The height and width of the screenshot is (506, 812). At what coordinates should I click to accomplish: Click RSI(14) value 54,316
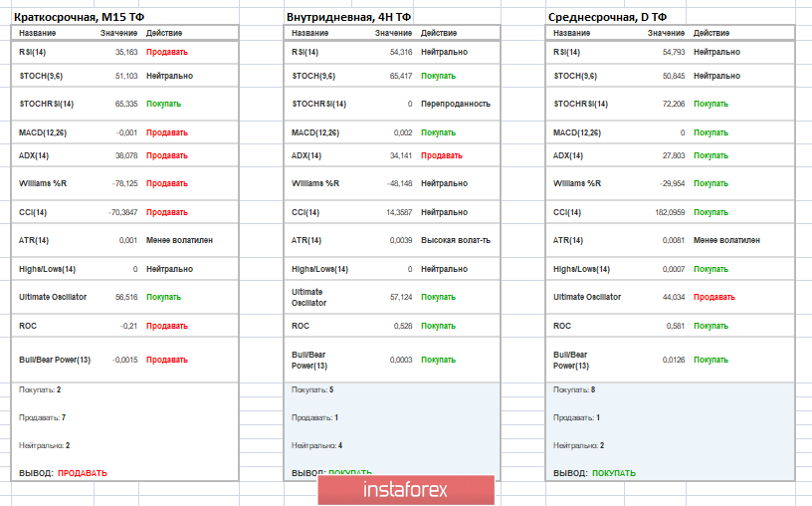[401, 52]
